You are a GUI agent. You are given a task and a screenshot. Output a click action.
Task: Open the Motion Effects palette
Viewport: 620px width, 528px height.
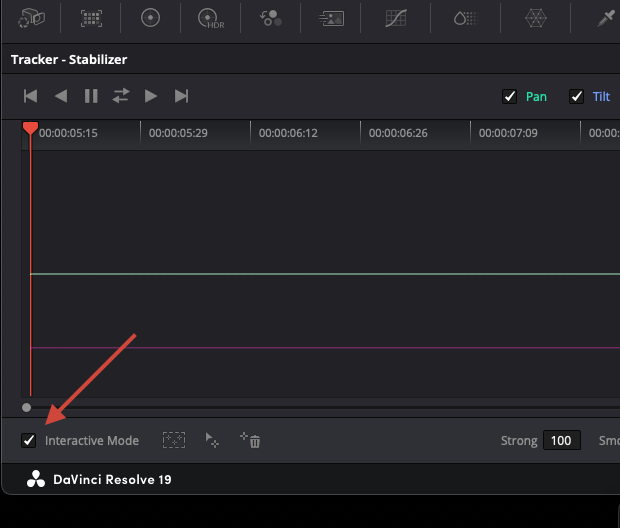(330, 17)
